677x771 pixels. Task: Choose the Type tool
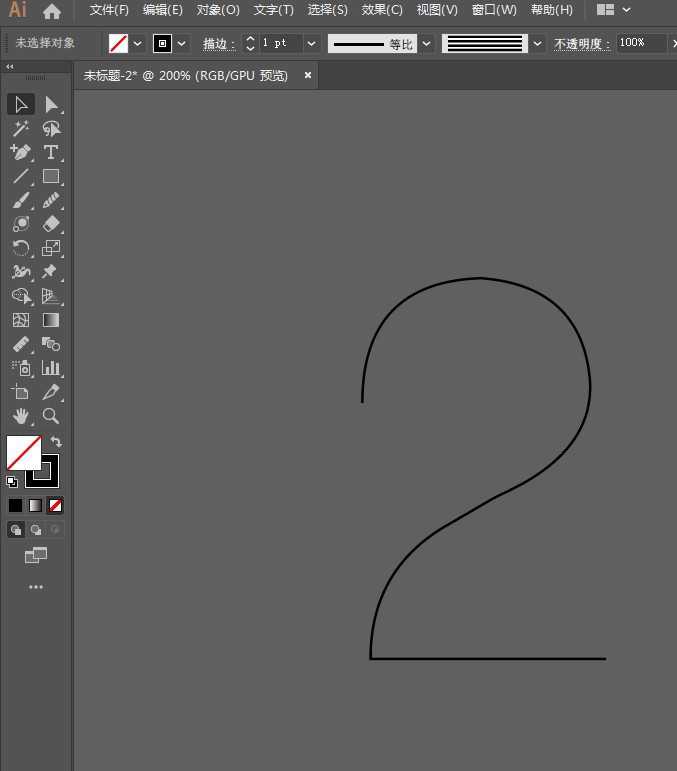(50, 152)
